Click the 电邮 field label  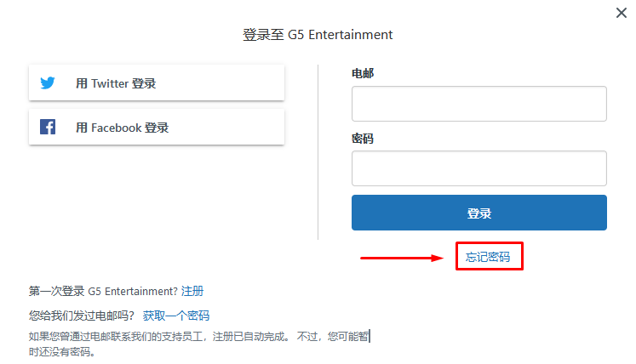(x=363, y=73)
